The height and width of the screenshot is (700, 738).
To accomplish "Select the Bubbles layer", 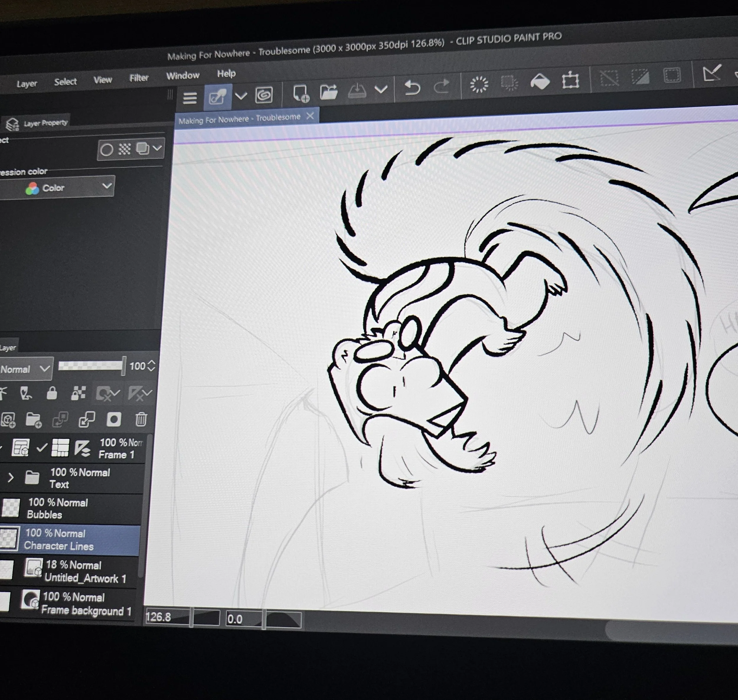I will coord(71,509).
